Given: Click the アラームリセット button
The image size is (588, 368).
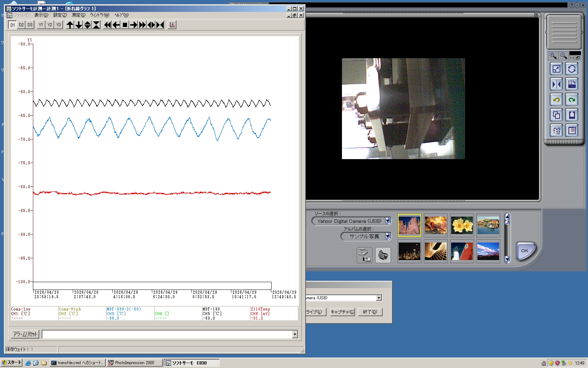Looking at the screenshot, I should pyautogui.click(x=25, y=334).
